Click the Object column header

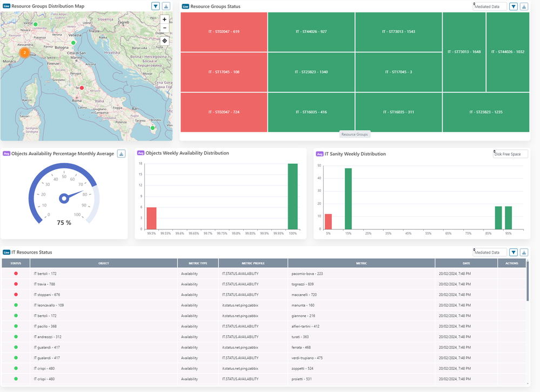103,263
